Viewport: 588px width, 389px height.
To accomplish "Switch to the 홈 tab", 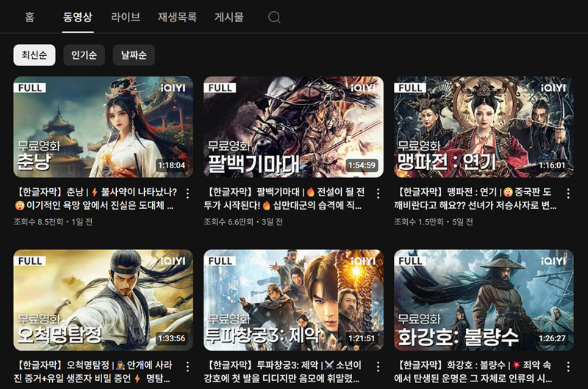I will pyautogui.click(x=29, y=17).
